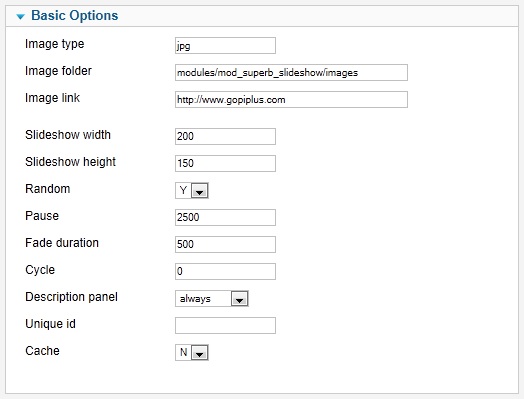Click the Random label

[x=47, y=189]
